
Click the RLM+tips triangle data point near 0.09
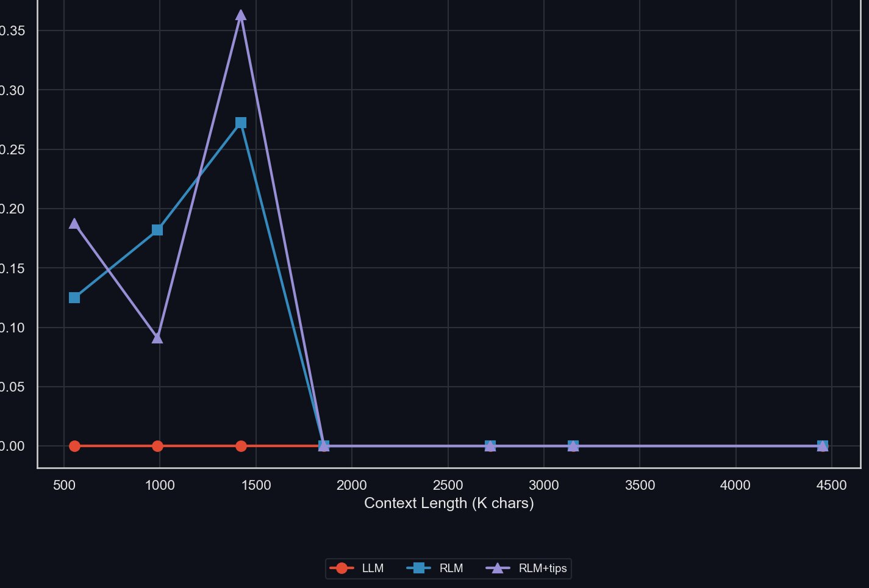(157, 337)
